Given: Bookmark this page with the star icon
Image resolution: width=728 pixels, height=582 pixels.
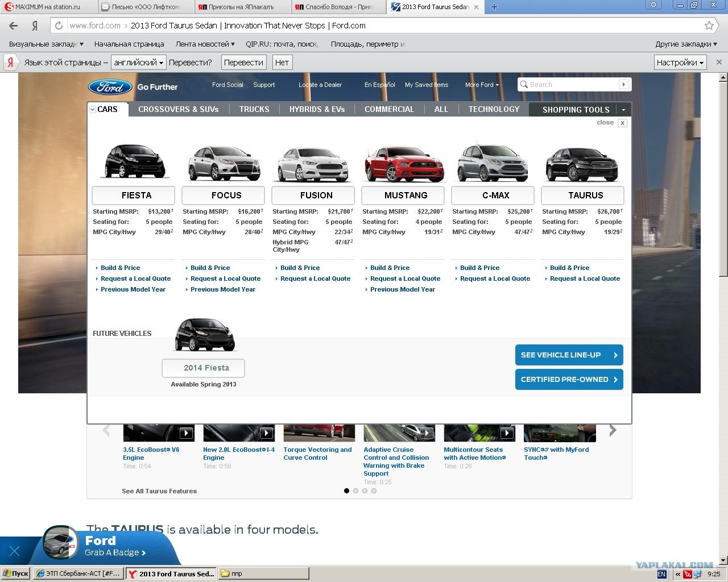Looking at the screenshot, I should tap(709, 26).
